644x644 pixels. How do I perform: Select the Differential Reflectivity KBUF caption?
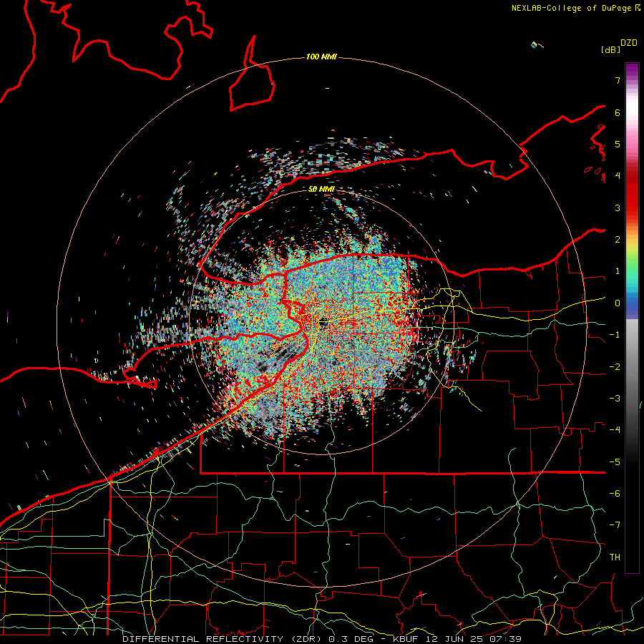[x=321, y=639]
